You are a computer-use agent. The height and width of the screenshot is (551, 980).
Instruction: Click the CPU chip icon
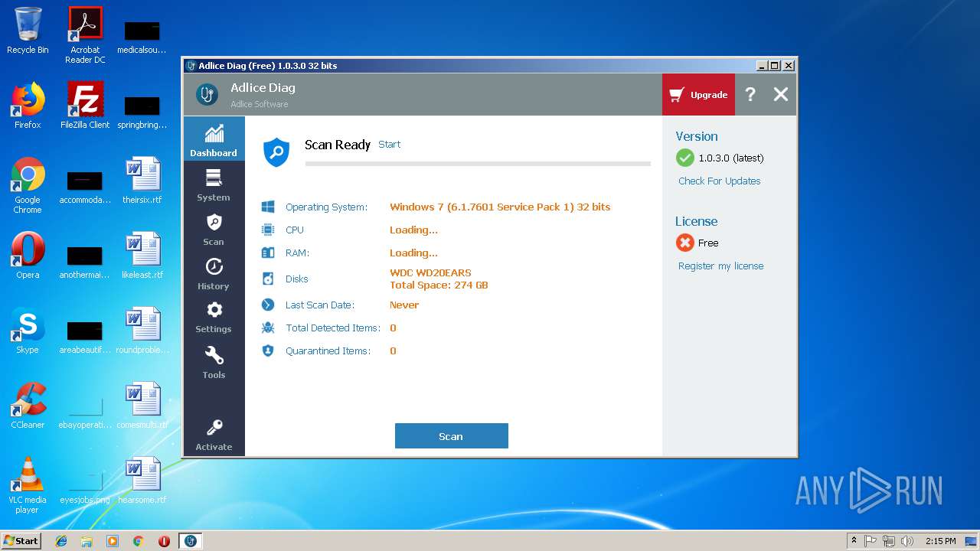coord(268,230)
